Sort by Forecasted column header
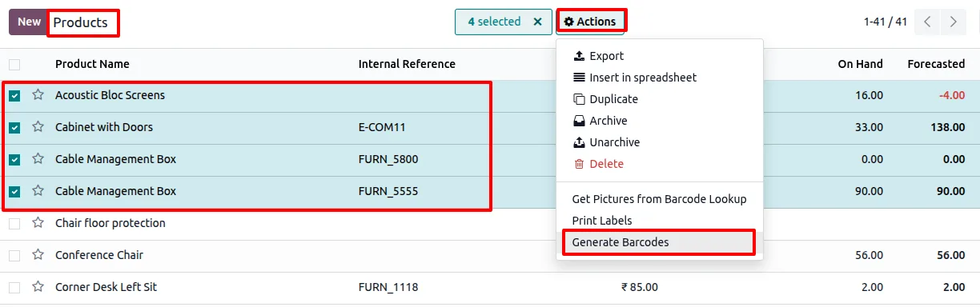This screenshot has height=307, width=980. coord(936,64)
